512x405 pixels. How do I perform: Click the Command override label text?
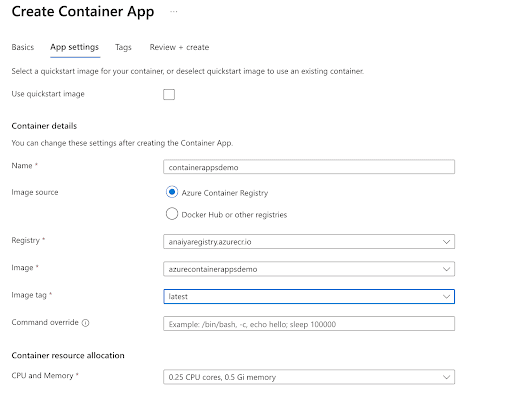point(45,322)
